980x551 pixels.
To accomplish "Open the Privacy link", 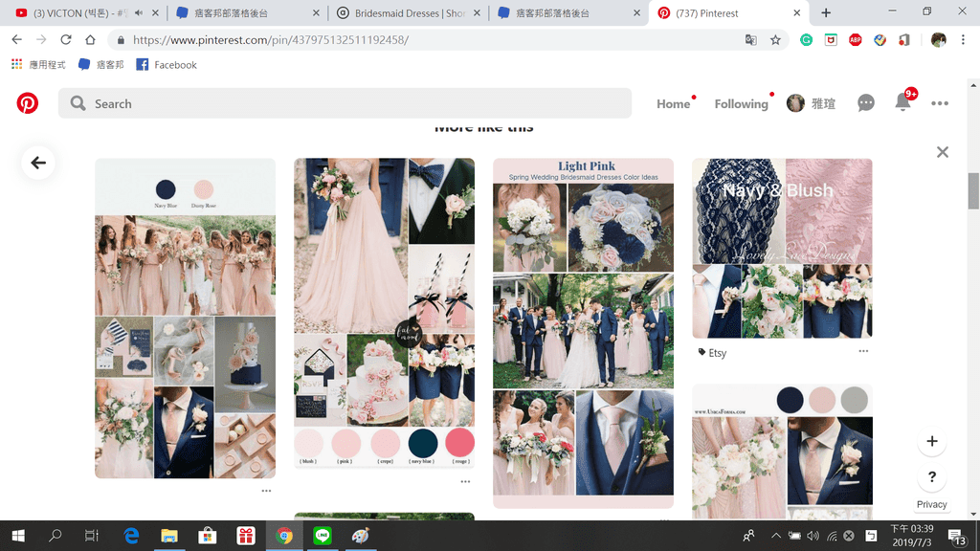I will [x=931, y=504].
